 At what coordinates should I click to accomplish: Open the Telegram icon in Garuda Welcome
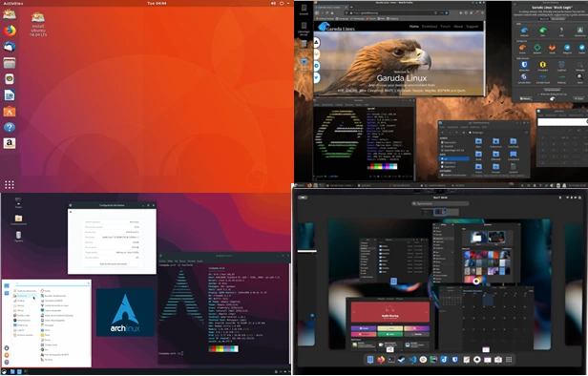pyautogui.click(x=567, y=49)
